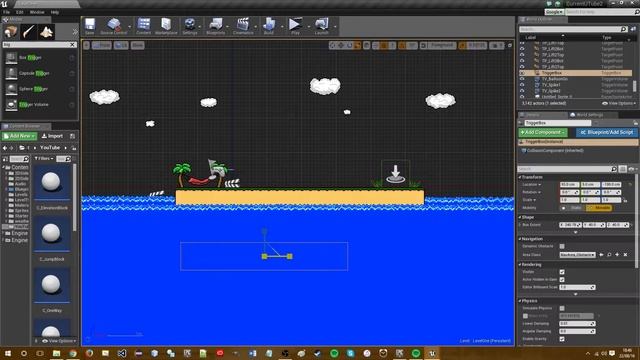Open the Edit menu
The height and width of the screenshot is (360, 640).
point(19,12)
